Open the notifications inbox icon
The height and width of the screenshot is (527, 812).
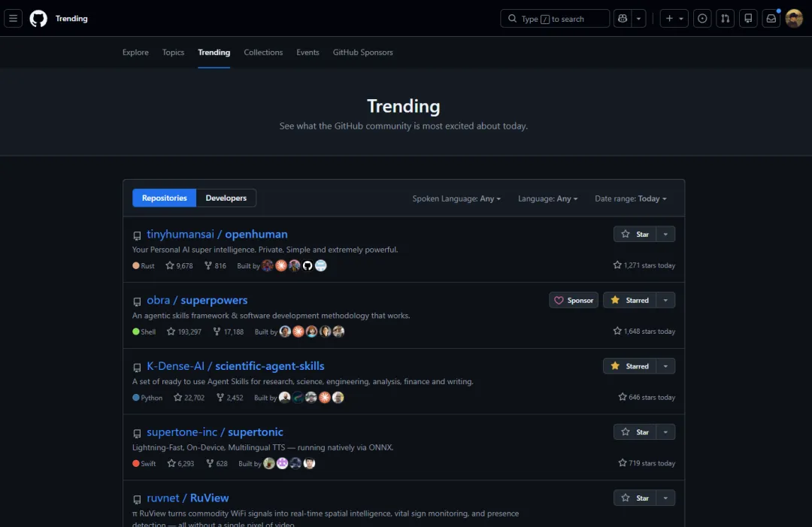tap(771, 19)
